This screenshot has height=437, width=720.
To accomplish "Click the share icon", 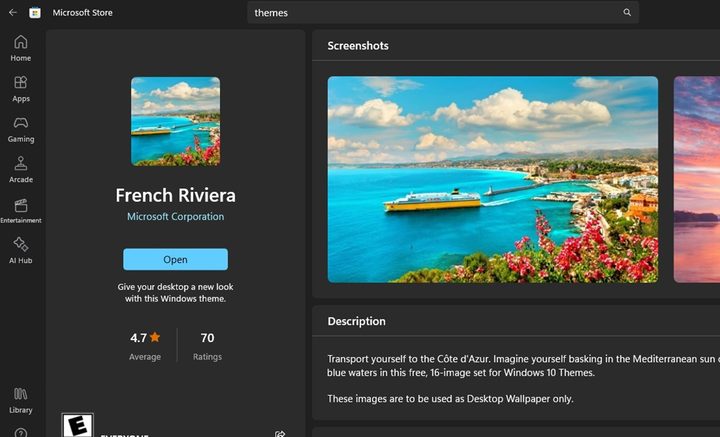I will pos(280,433).
